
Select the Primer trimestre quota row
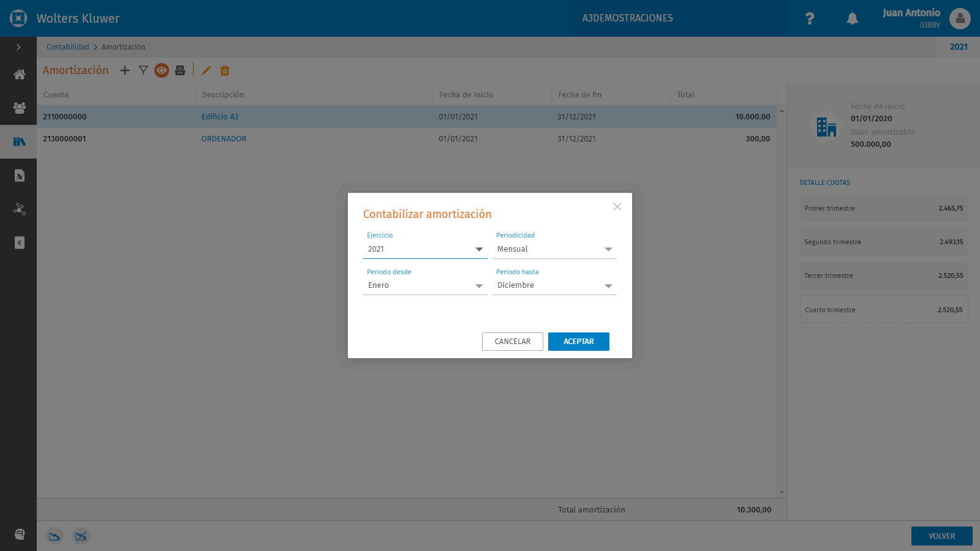884,209
